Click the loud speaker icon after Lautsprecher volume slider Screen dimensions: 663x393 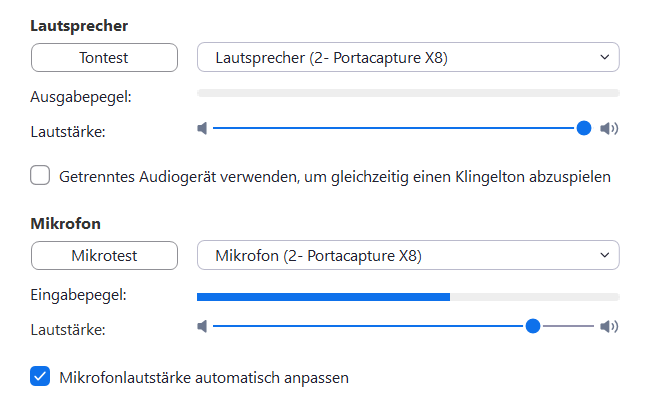click(x=609, y=128)
